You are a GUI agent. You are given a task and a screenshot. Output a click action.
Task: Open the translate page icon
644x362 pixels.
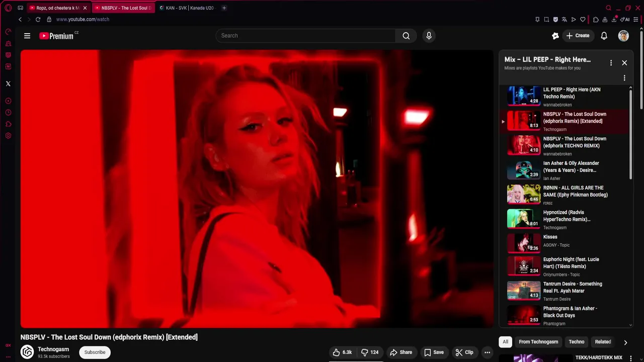click(x=564, y=20)
